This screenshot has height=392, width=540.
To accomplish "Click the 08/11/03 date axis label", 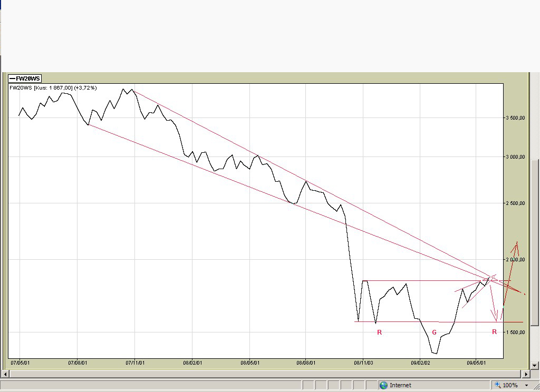I will coord(363,362).
